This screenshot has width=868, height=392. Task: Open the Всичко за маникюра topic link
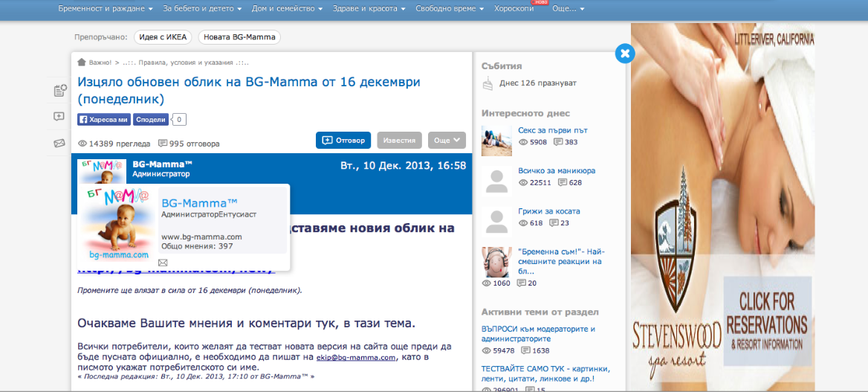point(556,170)
